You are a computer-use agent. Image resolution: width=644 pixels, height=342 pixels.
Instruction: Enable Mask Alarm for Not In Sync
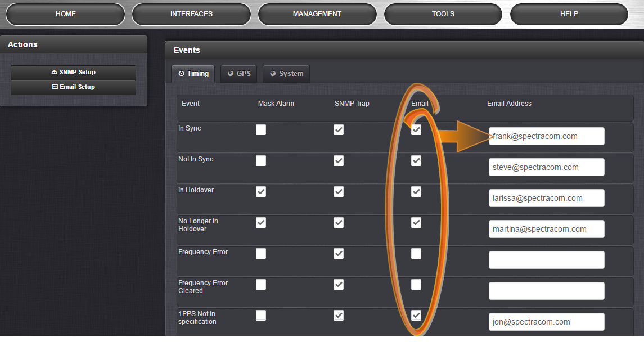point(261,160)
